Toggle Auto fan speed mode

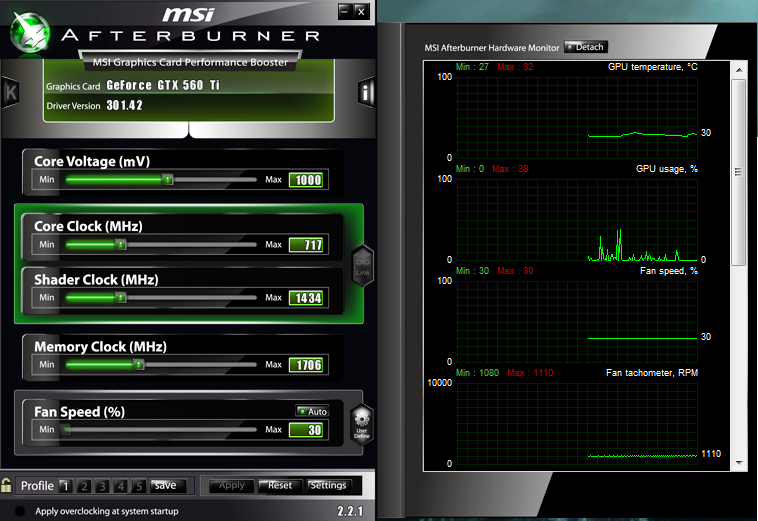click(312, 411)
